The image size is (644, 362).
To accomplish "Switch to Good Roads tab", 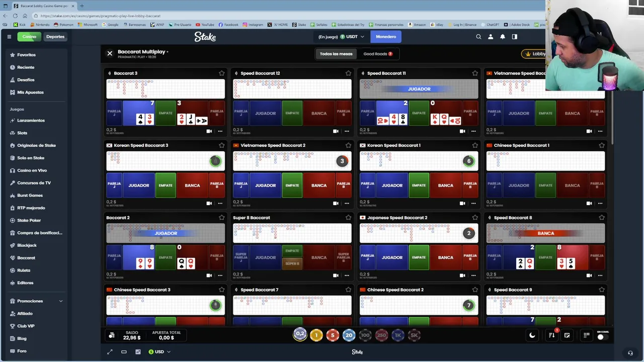I will point(378,54).
